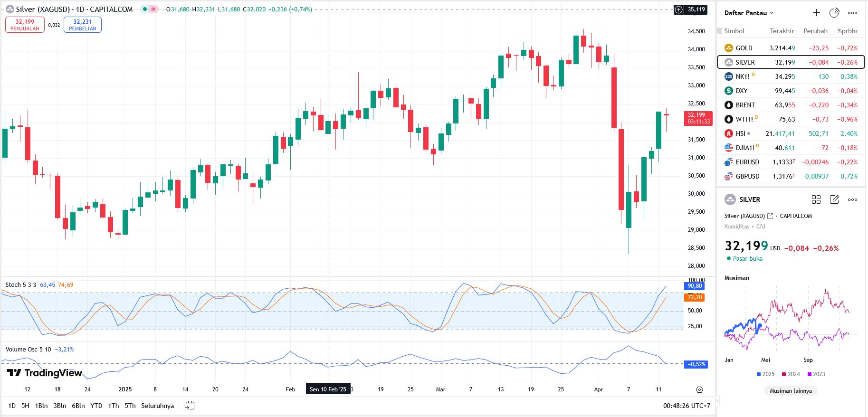868x417 pixels.
Task: Click the PEMBELIAN buy button
Action: pyautogui.click(x=83, y=25)
